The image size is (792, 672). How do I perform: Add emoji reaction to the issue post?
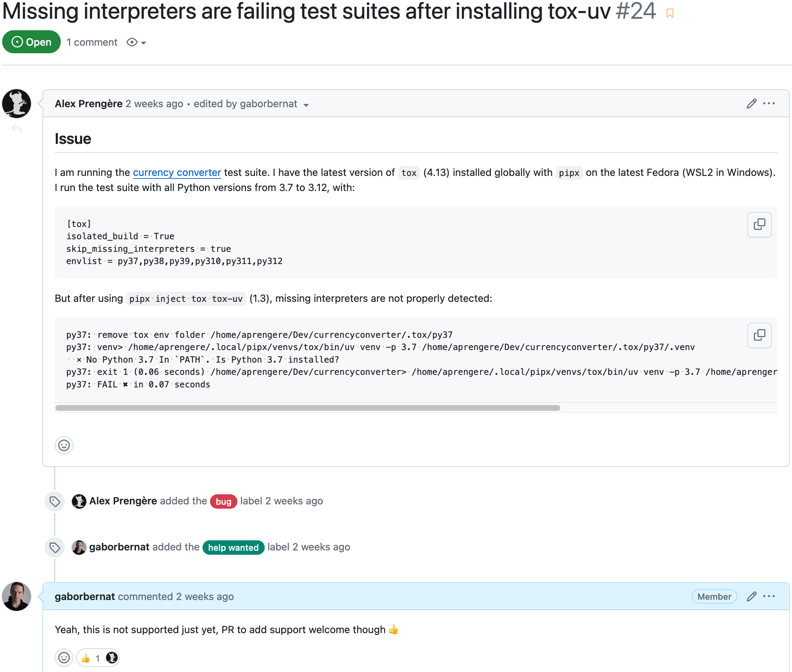(x=64, y=445)
